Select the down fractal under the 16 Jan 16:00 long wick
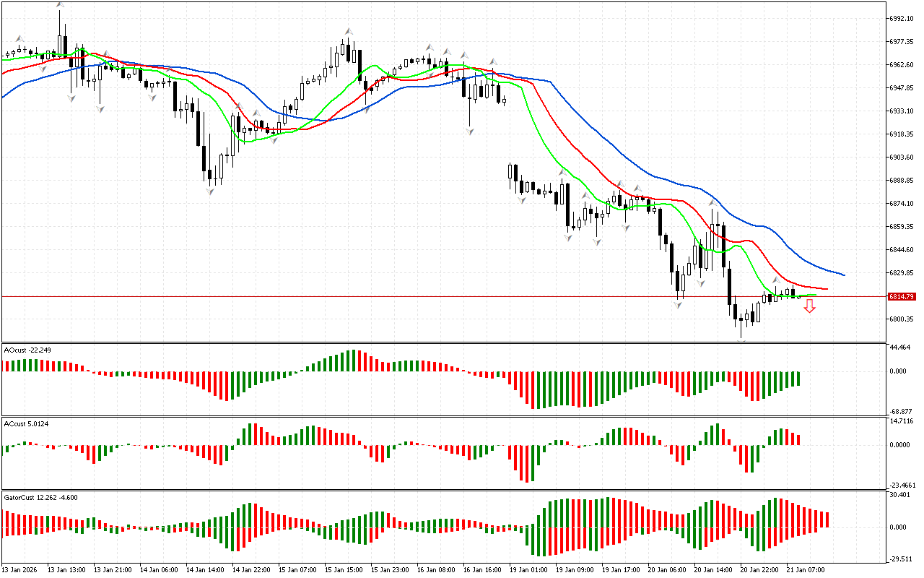The height and width of the screenshot is (578, 924). click(x=470, y=131)
